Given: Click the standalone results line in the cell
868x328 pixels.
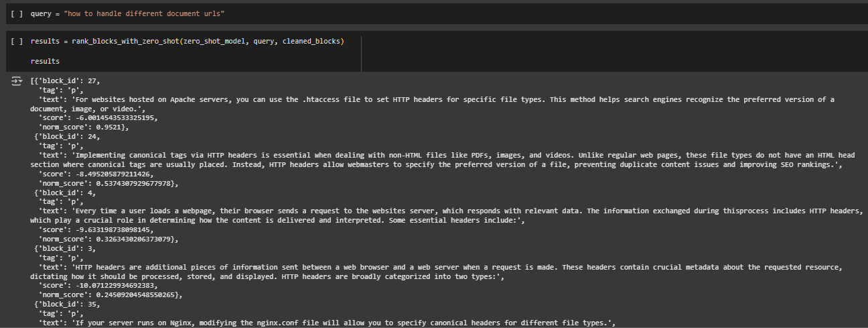Looking at the screenshot, I should (x=45, y=61).
